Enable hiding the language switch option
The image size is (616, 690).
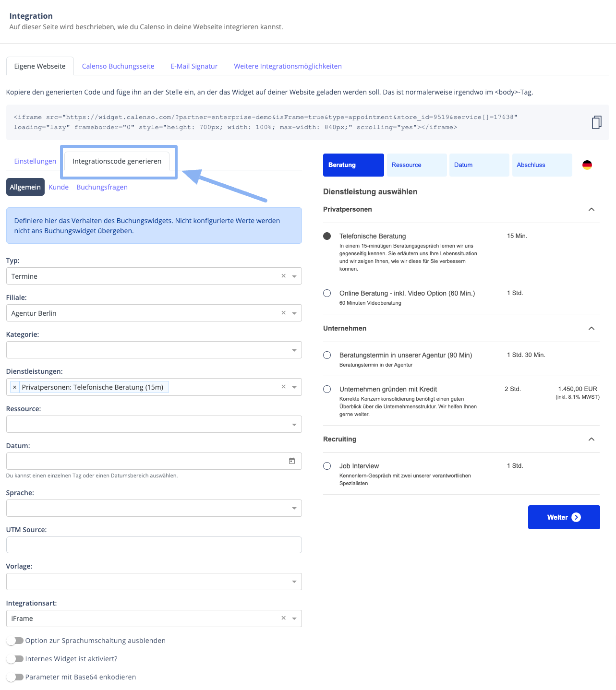click(x=15, y=640)
